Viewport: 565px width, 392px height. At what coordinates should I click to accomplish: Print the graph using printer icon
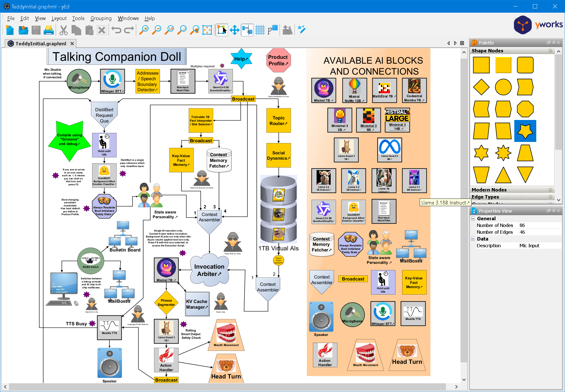tap(49, 30)
